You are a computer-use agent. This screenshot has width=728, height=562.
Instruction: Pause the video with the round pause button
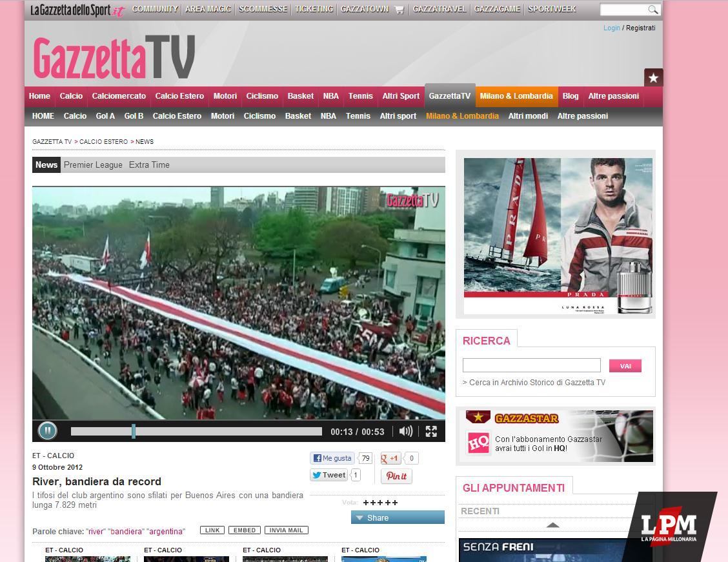(47, 431)
